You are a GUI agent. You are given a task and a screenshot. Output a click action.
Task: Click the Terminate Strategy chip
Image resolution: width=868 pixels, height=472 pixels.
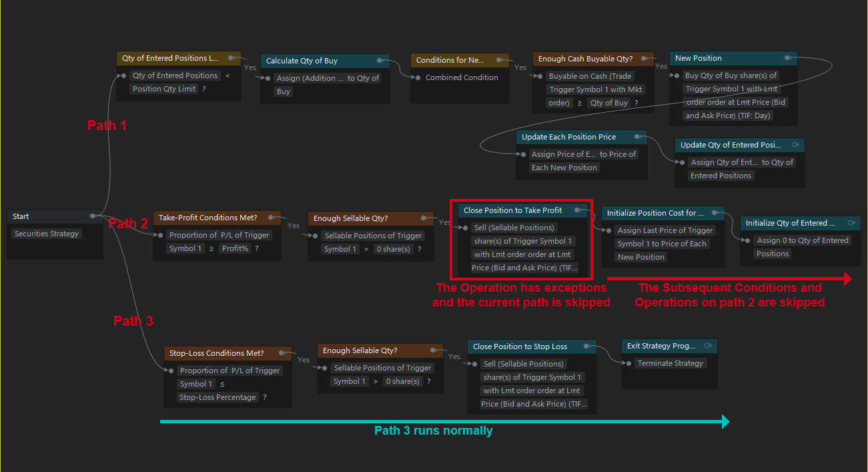[671, 363]
